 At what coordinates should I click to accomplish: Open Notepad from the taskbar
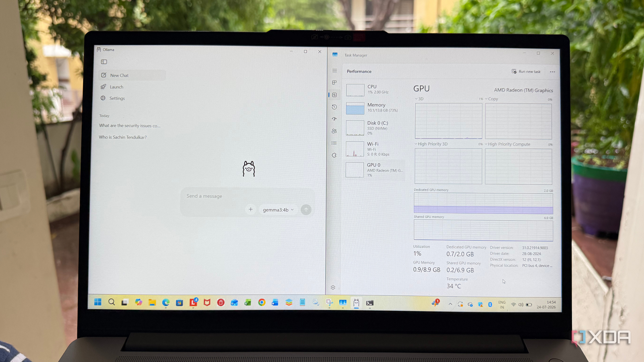coord(302,302)
